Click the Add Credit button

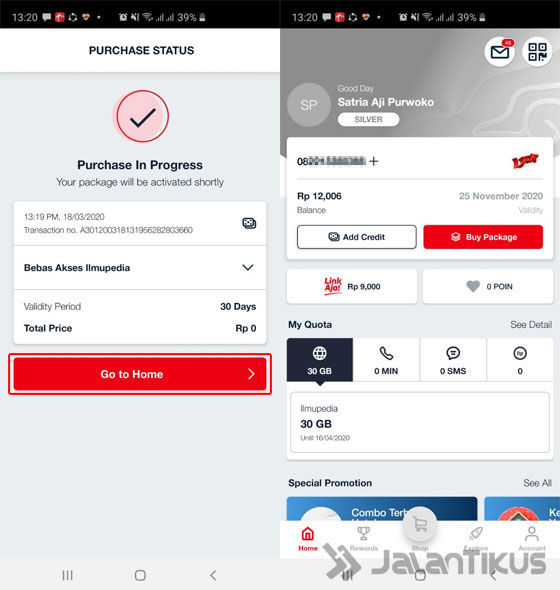tap(357, 237)
